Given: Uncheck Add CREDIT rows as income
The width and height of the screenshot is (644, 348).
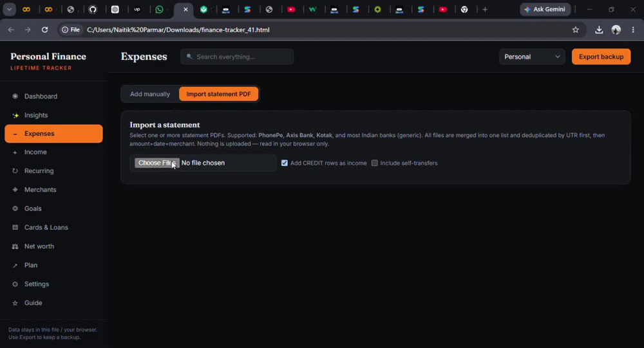Looking at the screenshot, I should click(284, 163).
